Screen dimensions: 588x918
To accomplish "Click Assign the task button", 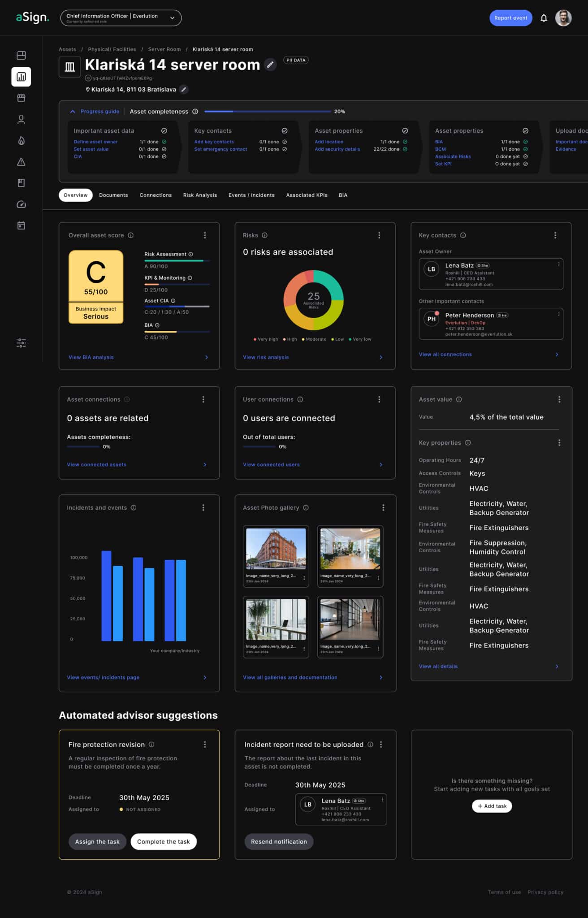I will pyautogui.click(x=97, y=842).
